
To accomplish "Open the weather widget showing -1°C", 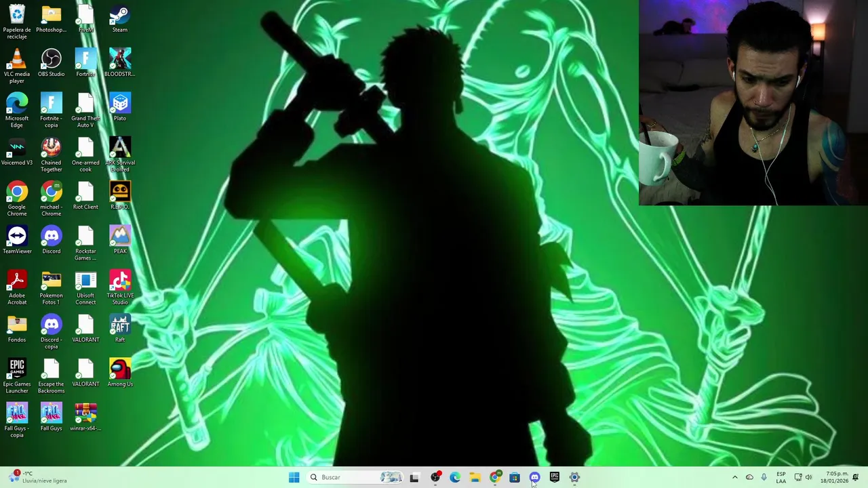I will (37, 477).
